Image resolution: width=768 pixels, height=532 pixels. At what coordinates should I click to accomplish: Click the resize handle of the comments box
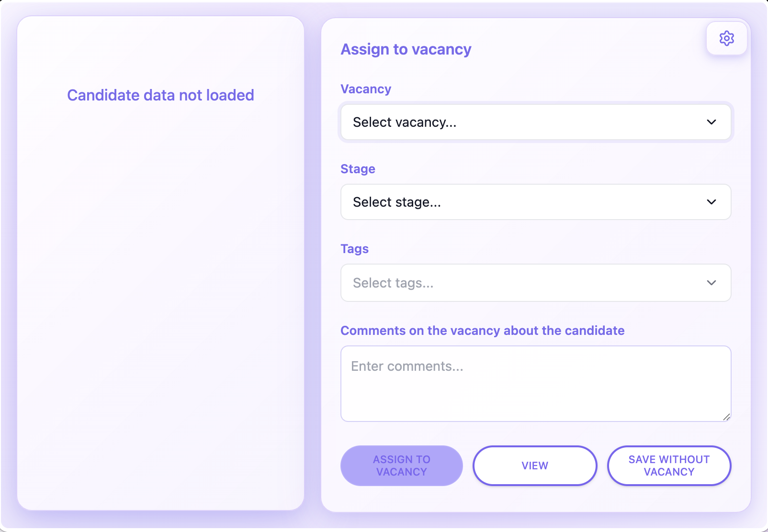726,417
